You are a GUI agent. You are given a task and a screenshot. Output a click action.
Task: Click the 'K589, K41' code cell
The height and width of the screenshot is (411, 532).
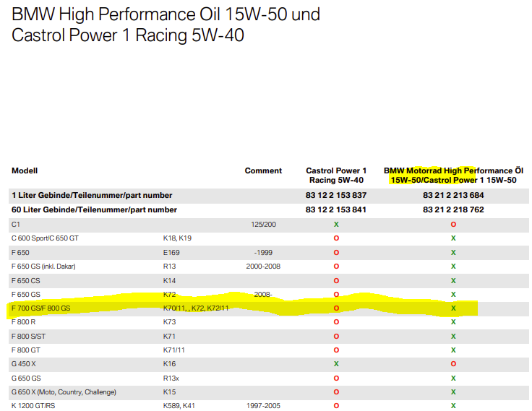coord(179,405)
